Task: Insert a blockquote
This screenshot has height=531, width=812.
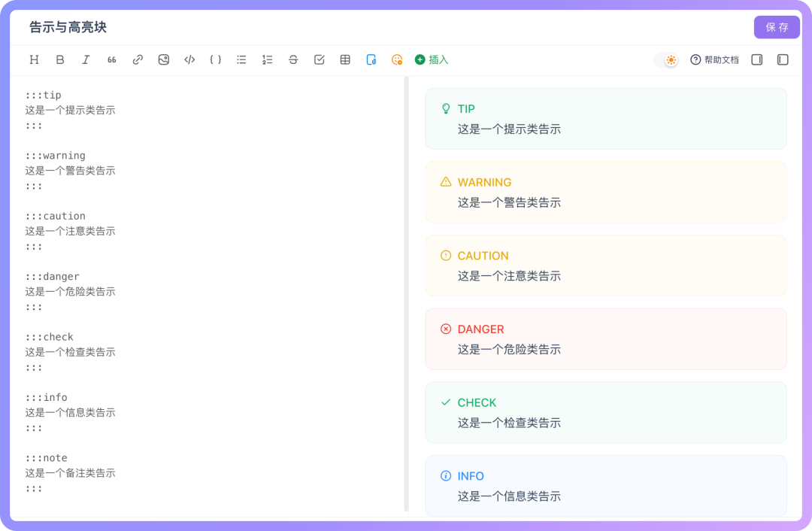Action: (112, 59)
